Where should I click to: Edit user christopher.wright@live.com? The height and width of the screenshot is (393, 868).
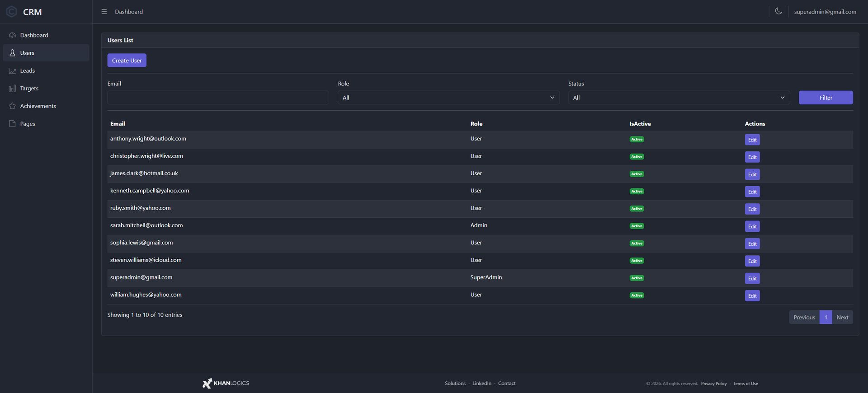click(x=752, y=157)
